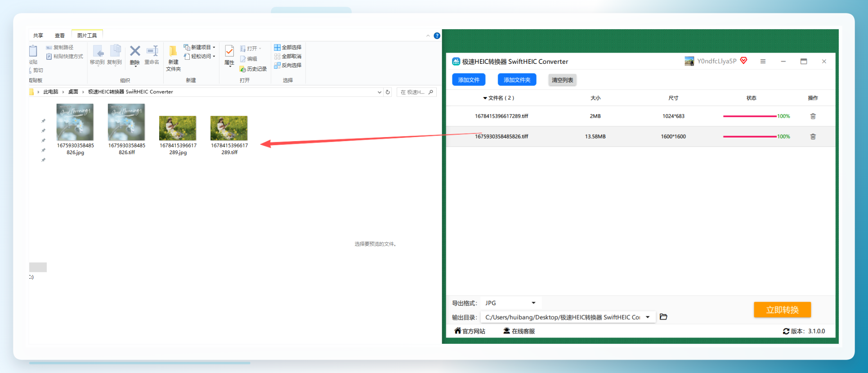Delete 1678415396617289.tiff row with its trash icon
The image size is (868, 373).
pyautogui.click(x=813, y=116)
